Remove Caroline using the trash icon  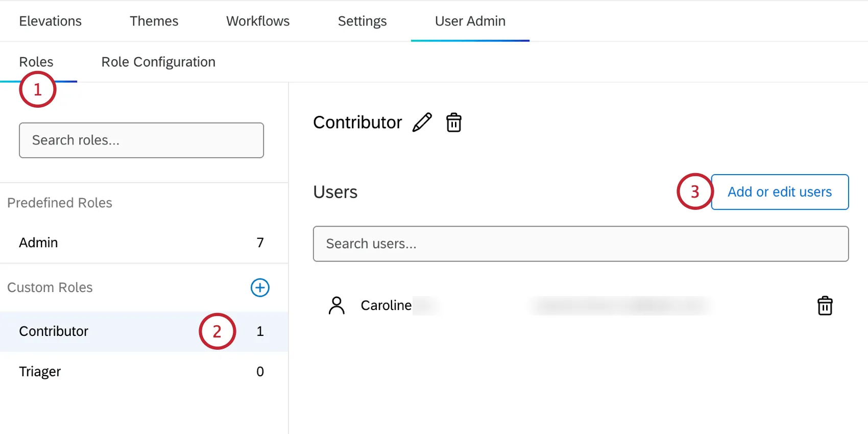(x=825, y=306)
